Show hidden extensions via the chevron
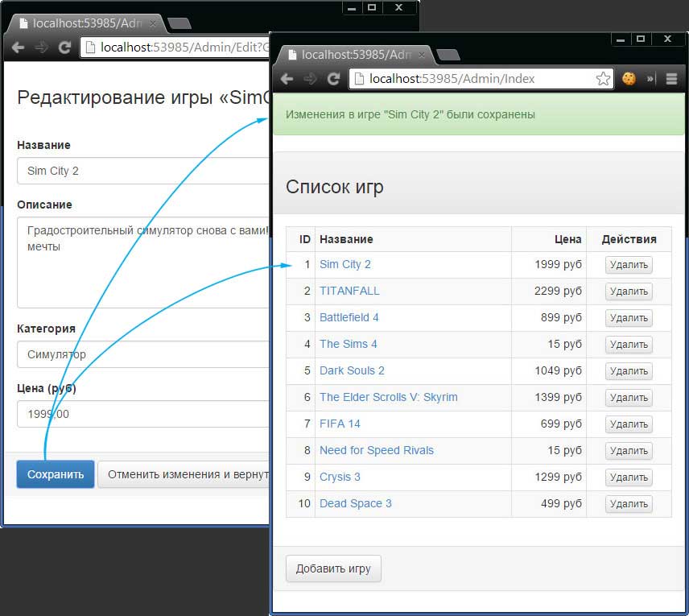 (650, 79)
